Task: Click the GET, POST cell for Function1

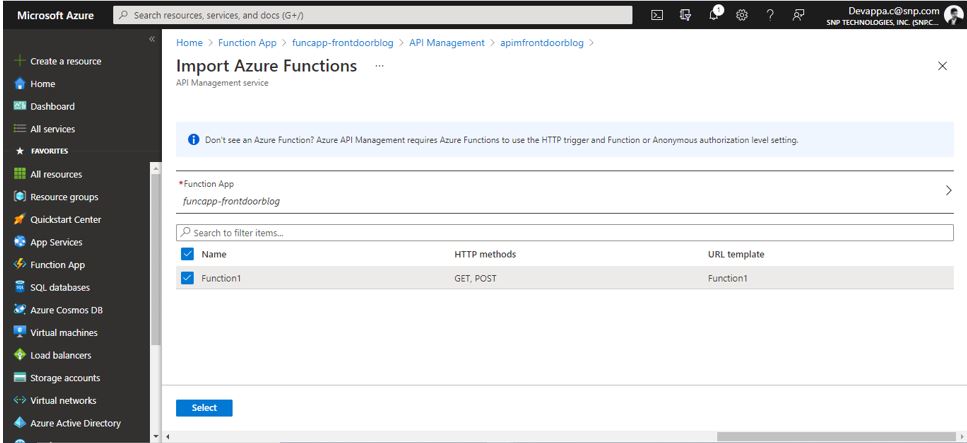Action: pyautogui.click(x=475, y=278)
